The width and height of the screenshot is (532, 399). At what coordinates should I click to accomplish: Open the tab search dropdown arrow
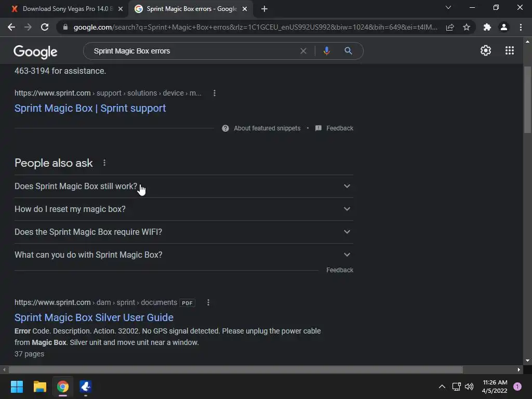448,7
